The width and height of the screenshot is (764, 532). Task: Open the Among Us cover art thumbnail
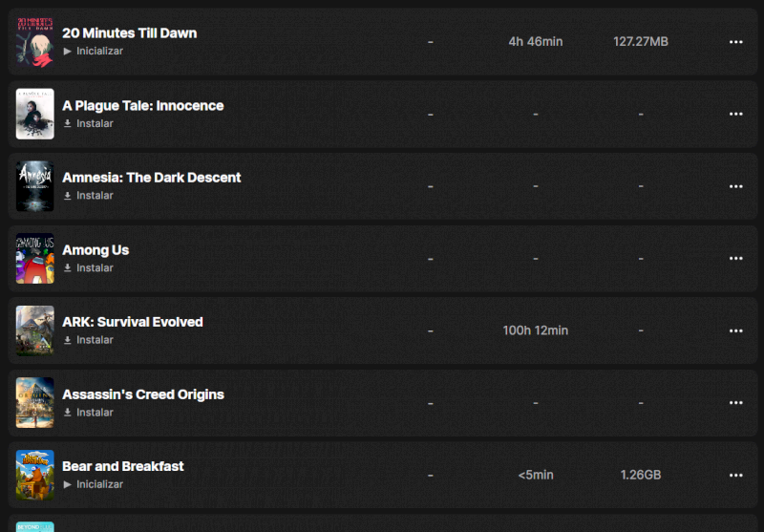[35, 258]
